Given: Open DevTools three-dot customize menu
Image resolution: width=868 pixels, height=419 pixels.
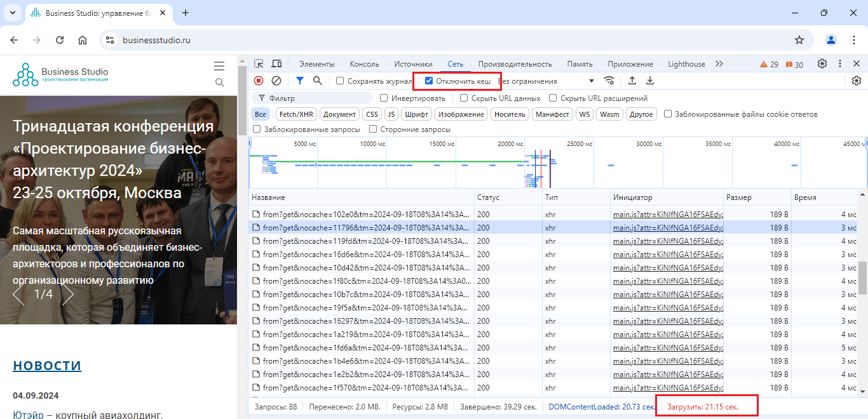Looking at the screenshot, I should (x=840, y=63).
